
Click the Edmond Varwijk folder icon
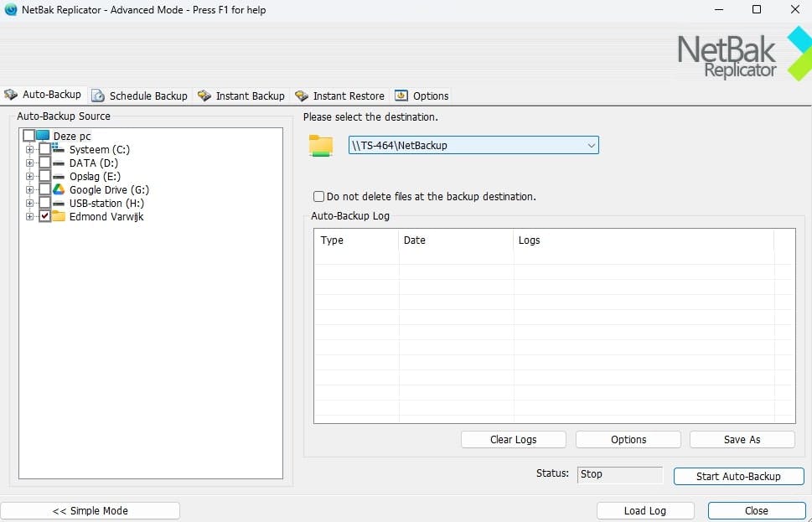59,217
